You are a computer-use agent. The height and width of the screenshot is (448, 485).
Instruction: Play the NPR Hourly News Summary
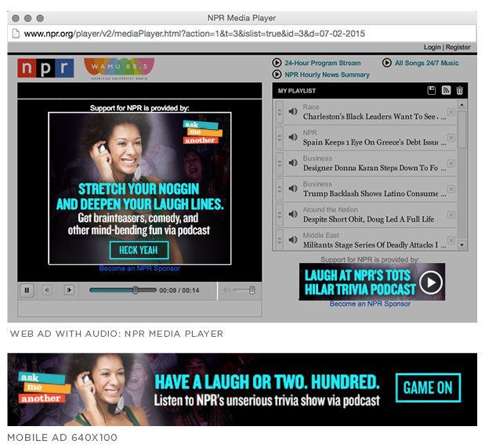[327, 75]
